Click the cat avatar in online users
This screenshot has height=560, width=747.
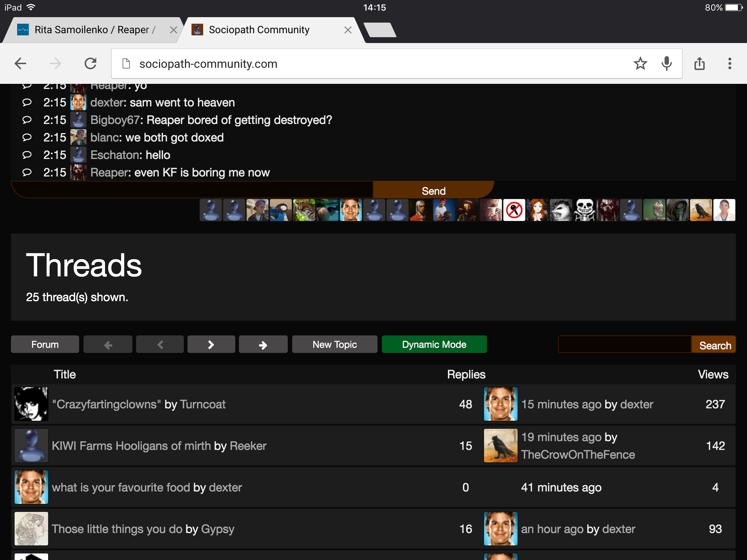[304, 210]
